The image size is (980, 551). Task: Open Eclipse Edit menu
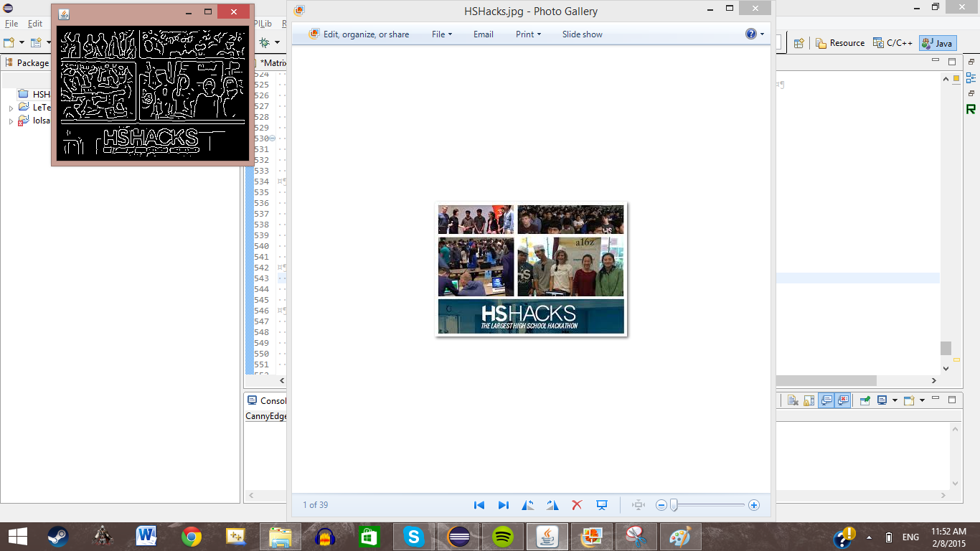point(35,24)
